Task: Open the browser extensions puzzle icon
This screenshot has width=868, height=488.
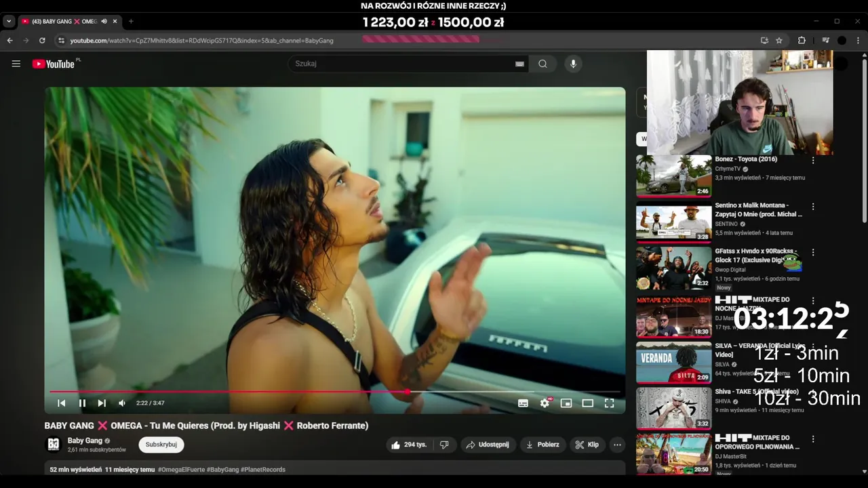Action: coord(802,41)
